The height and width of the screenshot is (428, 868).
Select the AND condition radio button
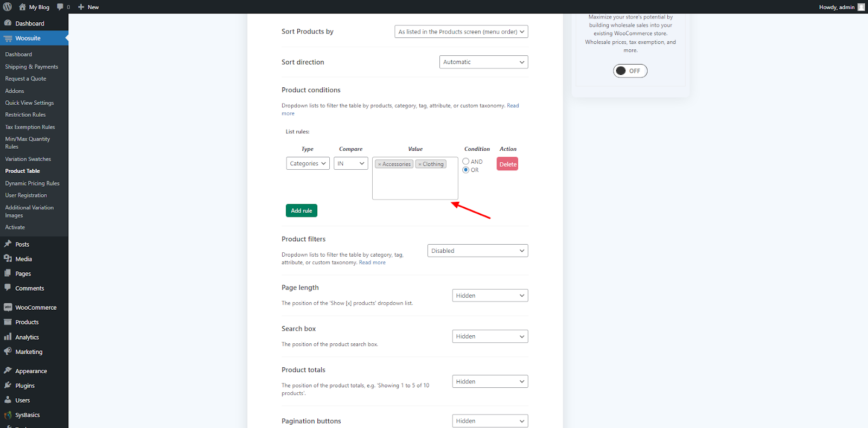point(465,161)
